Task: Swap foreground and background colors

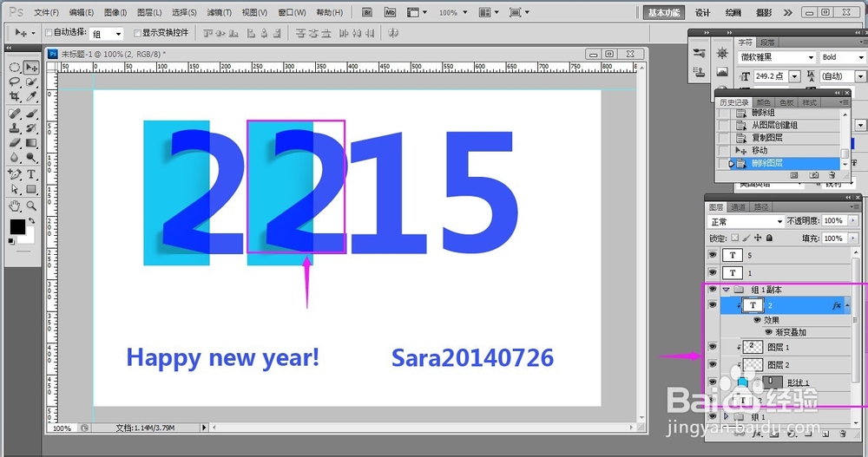Action: coord(32,221)
